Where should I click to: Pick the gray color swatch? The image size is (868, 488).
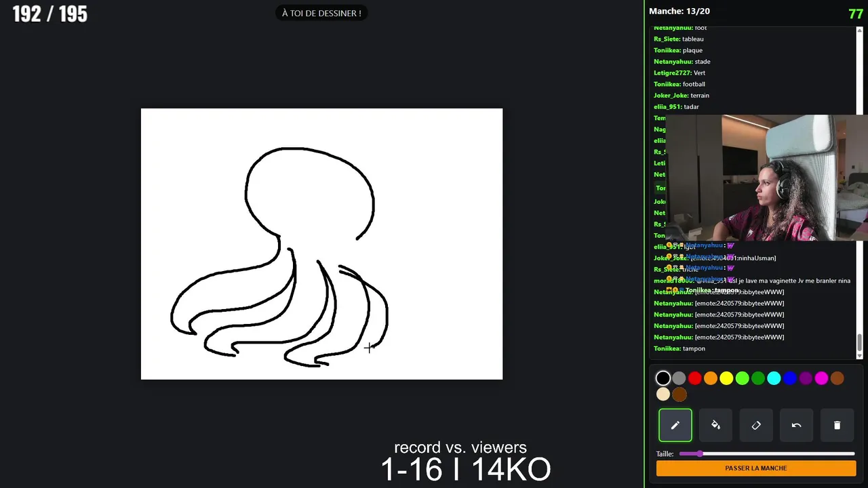click(x=679, y=378)
